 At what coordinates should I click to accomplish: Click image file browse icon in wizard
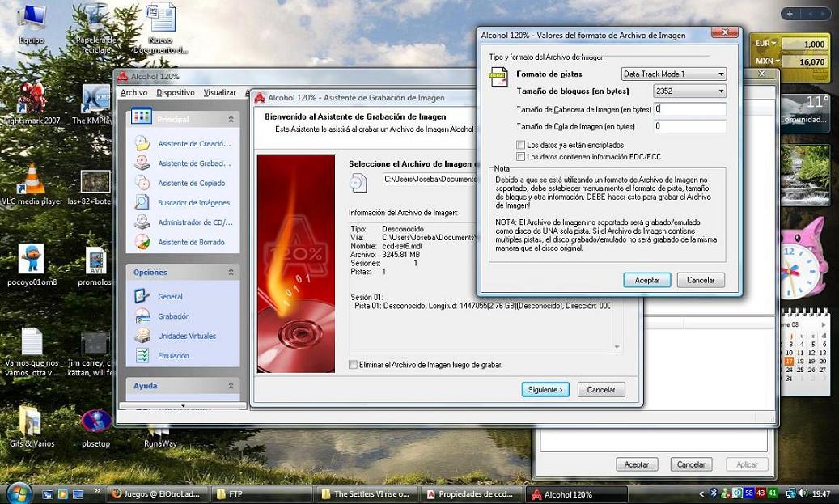coord(358,183)
